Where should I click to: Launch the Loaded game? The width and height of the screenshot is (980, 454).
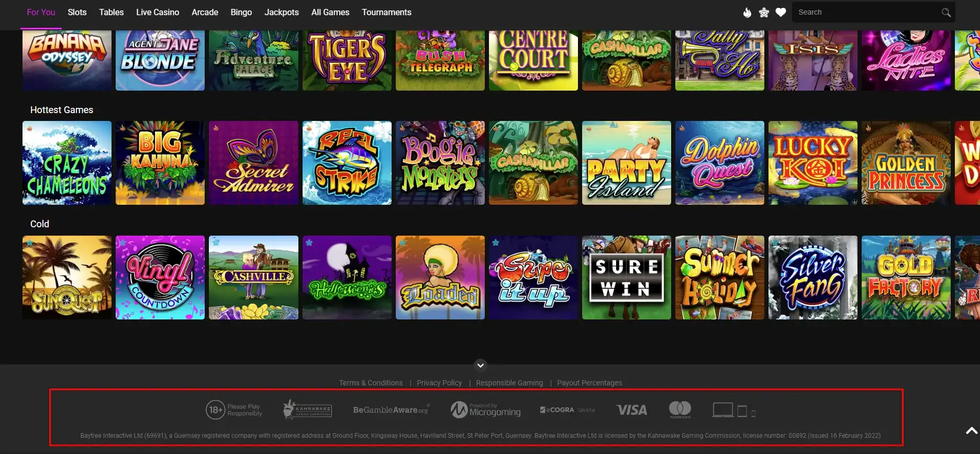pyautogui.click(x=440, y=278)
